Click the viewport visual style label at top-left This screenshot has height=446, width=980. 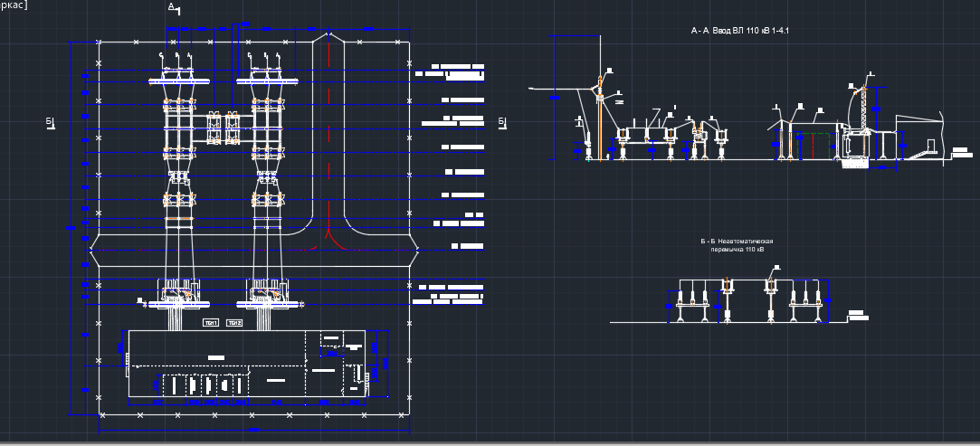click(x=13, y=5)
